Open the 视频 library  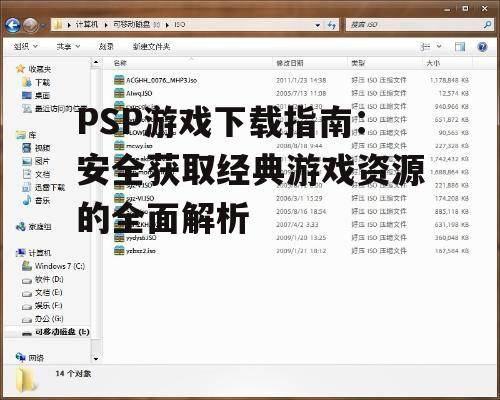pos(42,148)
